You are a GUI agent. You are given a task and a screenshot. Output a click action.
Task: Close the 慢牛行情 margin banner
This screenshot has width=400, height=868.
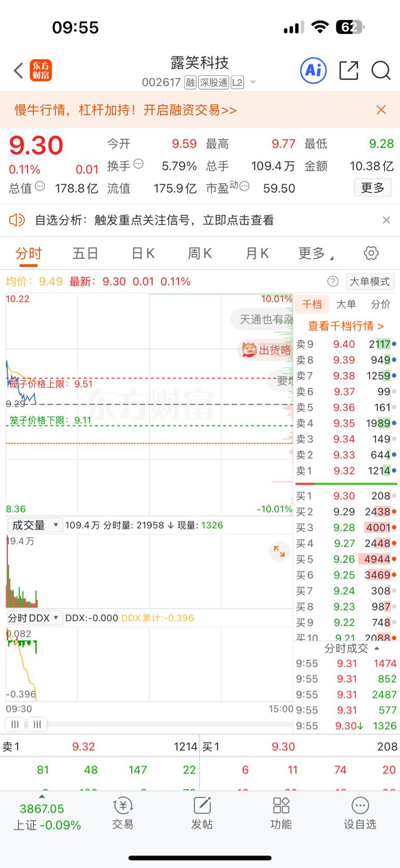381,110
